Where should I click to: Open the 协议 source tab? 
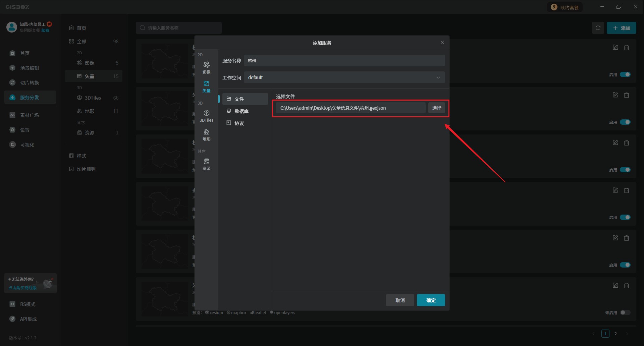[x=239, y=123]
